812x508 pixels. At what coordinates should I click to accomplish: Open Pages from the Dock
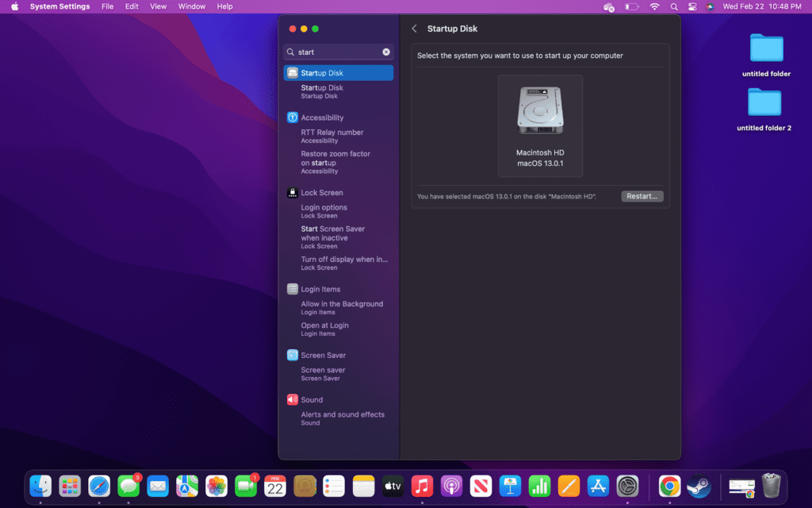point(569,487)
